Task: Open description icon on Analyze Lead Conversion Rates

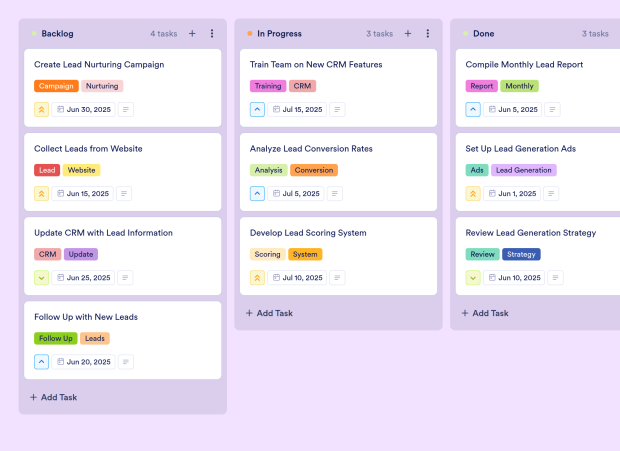Action: tap(335, 194)
